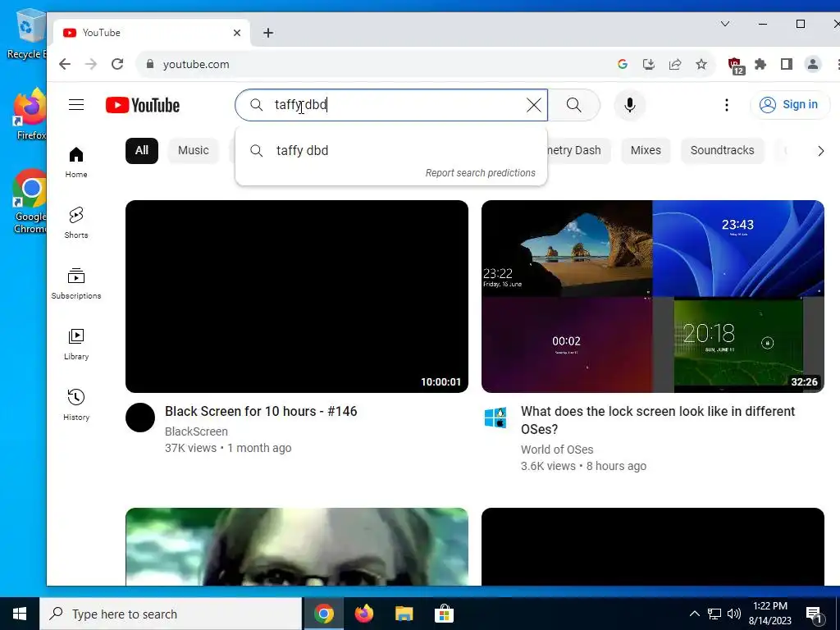Select the Music filter chip
Image resolution: width=840 pixels, height=630 pixels.
tap(194, 151)
